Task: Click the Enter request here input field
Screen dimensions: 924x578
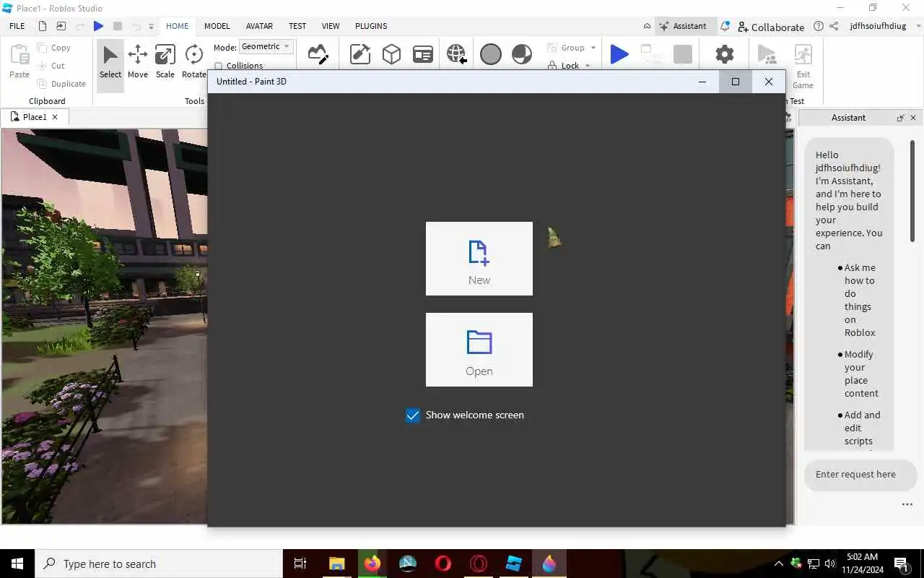Action: point(860,475)
